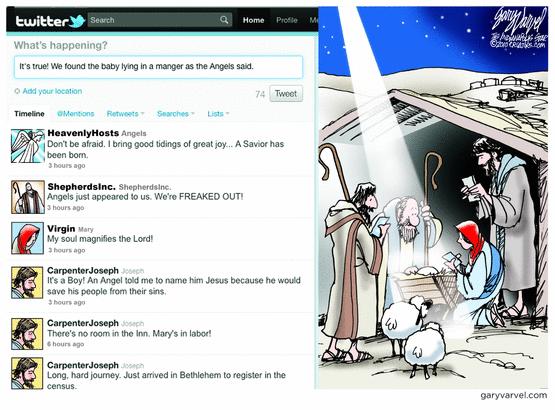Click the CarpenterJoseph avatar on the Jesus tweet

point(27,283)
